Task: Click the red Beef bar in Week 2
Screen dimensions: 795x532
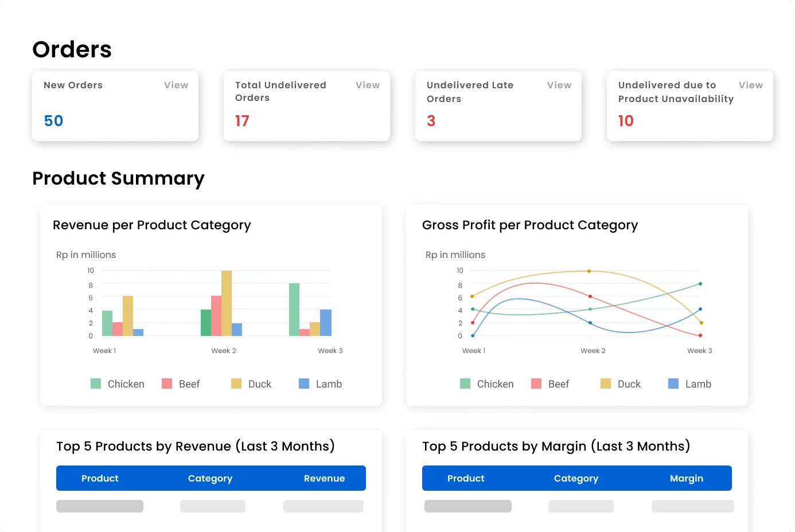Action: [x=216, y=316]
